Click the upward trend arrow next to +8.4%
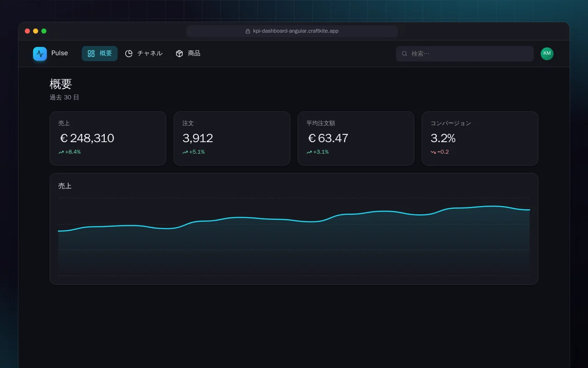This screenshot has width=588, height=368. 61,152
